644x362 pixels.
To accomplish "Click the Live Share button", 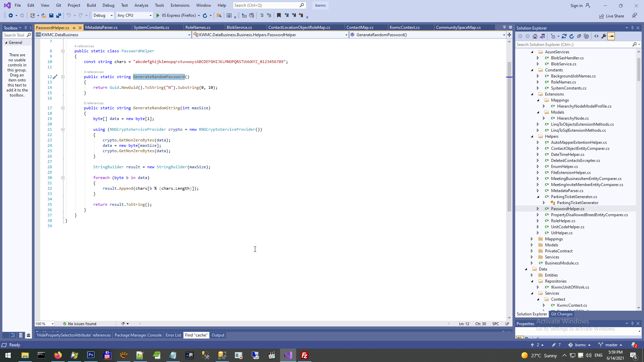I will [612, 16].
